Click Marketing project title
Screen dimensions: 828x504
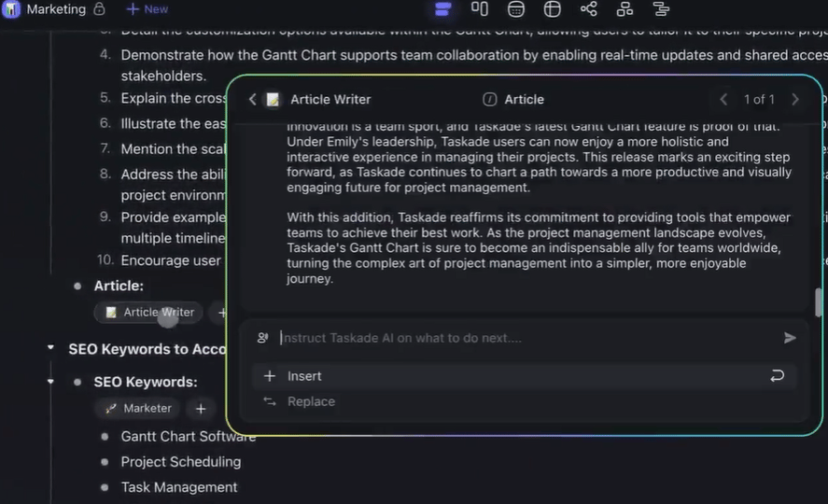click(x=56, y=9)
